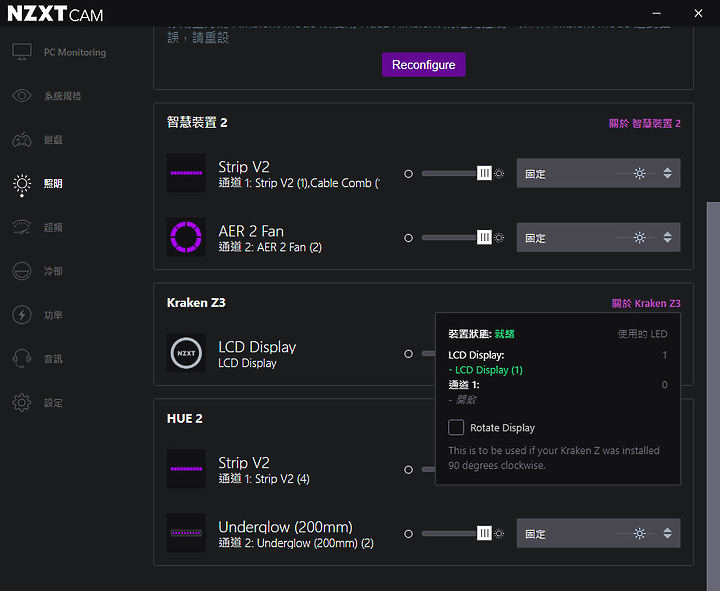
Task: Click the NZXT CAM logo
Action: click(55, 14)
